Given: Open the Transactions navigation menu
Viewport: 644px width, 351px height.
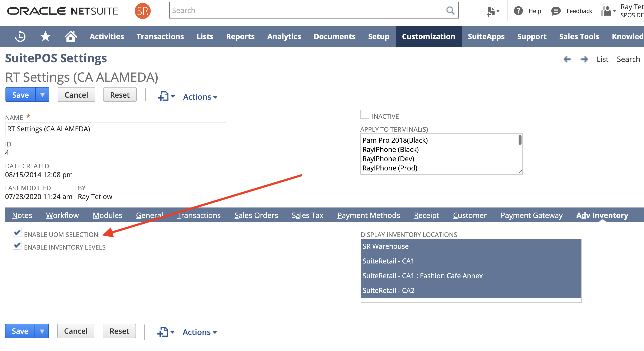Looking at the screenshot, I should (x=160, y=36).
